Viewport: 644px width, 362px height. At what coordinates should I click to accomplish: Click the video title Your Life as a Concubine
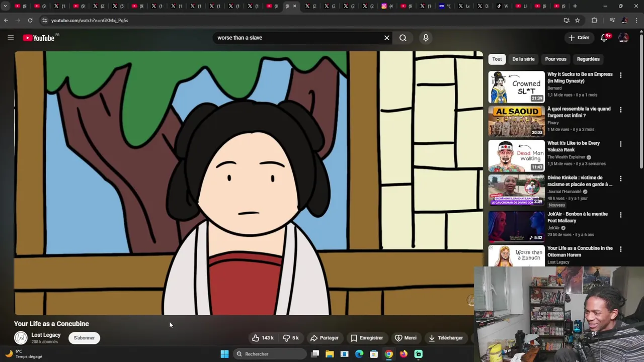tap(51, 324)
